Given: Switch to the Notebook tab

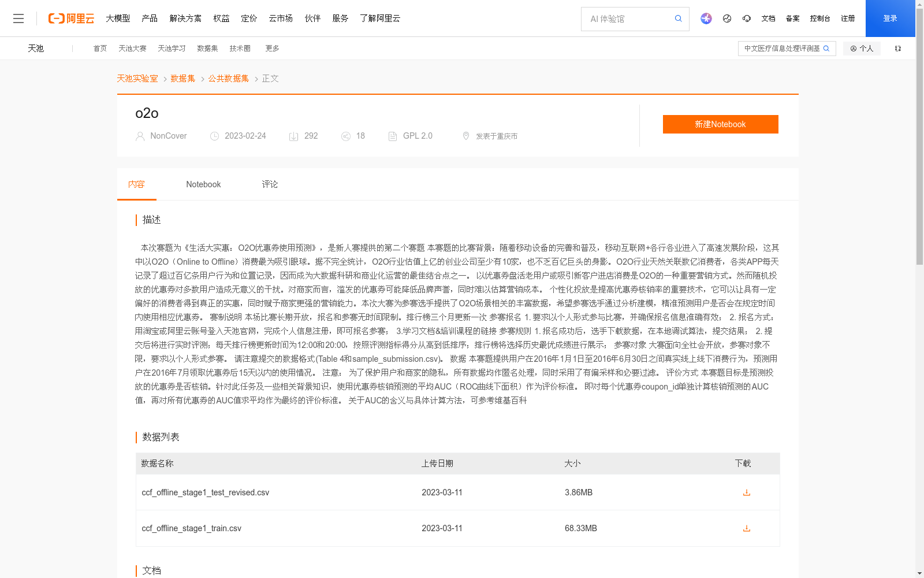Looking at the screenshot, I should [x=203, y=184].
